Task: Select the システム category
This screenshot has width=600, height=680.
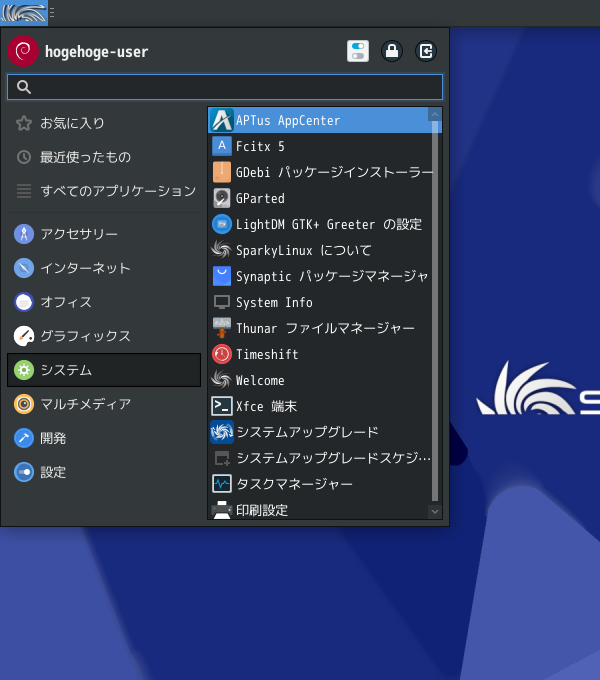Action: [x=104, y=370]
